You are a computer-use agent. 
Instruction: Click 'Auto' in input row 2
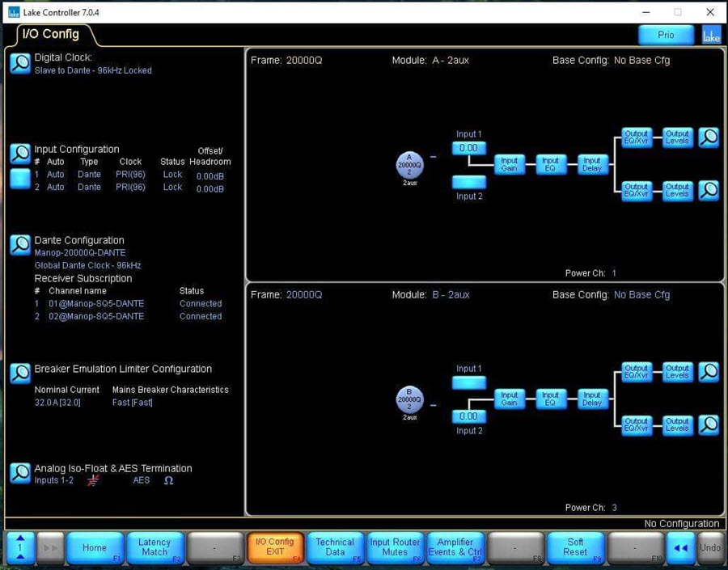(x=55, y=187)
